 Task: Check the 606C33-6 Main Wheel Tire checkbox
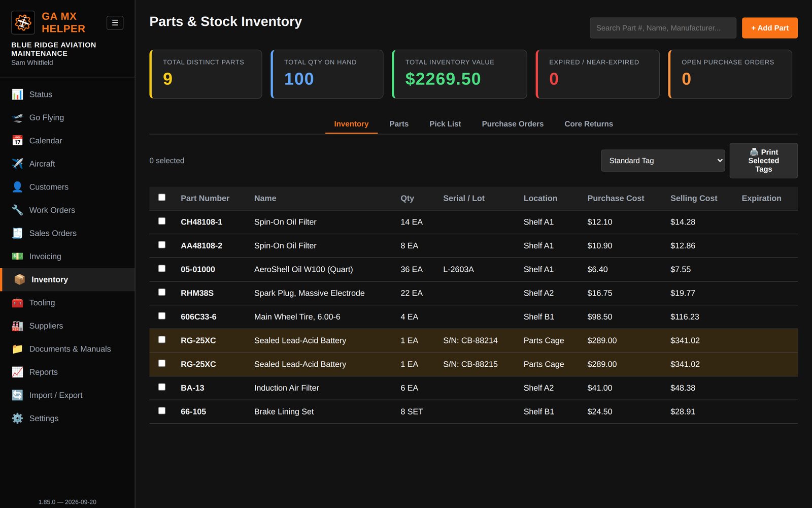tap(162, 315)
